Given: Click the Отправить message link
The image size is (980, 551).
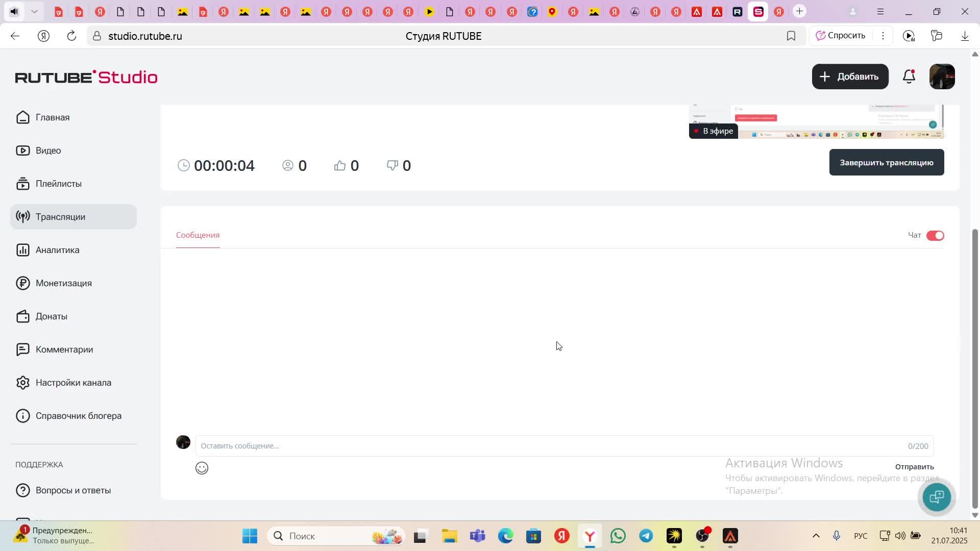Looking at the screenshot, I should coord(914,467).
